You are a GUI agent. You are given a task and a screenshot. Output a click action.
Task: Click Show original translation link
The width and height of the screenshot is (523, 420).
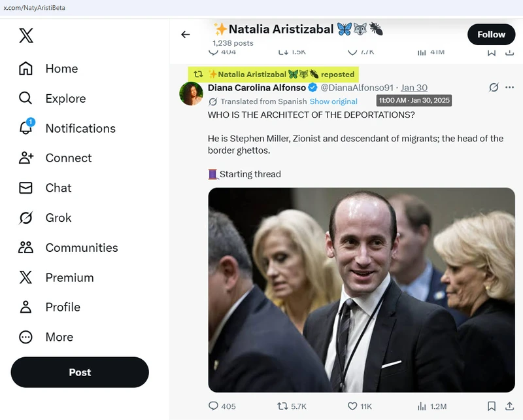click(x=333, y=101)
